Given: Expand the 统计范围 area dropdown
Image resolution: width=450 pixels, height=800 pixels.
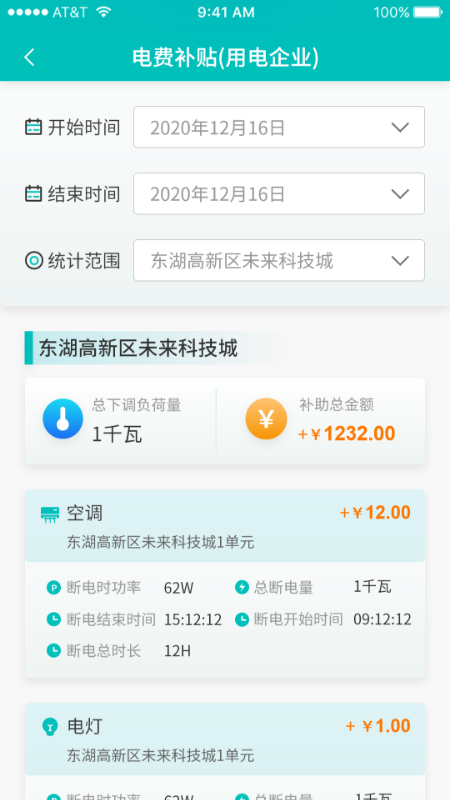Looking at the screenshot, I should click(279, 261).
